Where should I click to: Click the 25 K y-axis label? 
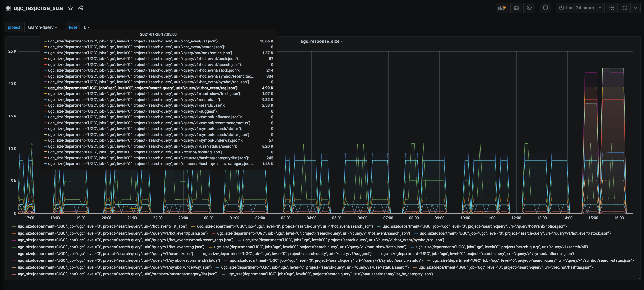coord(12,51)
